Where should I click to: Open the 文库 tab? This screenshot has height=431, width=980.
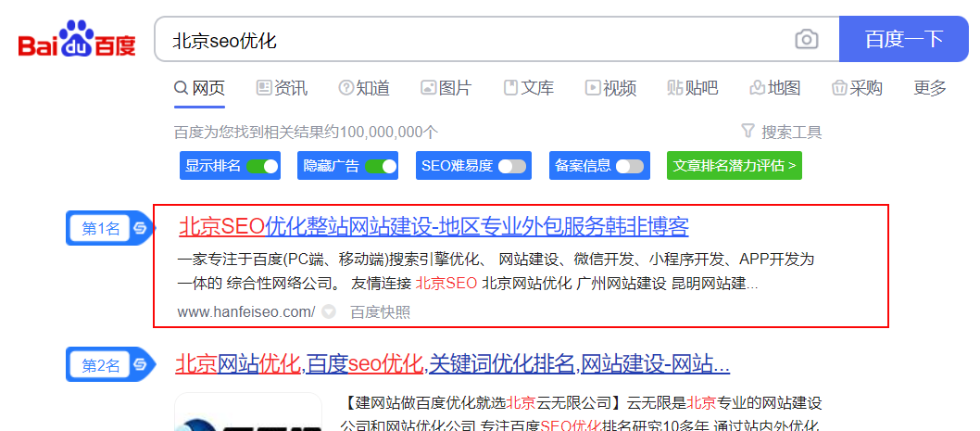point(529,88)
